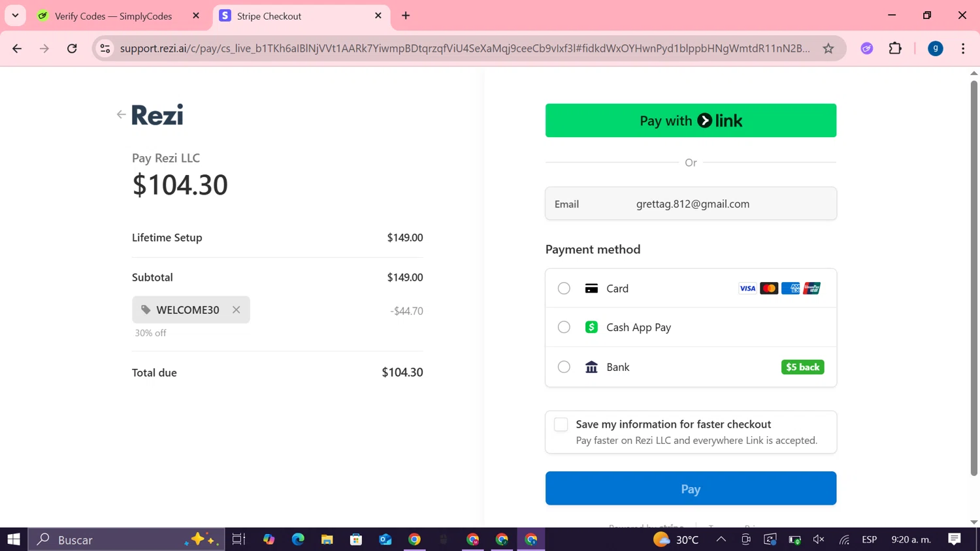980x551 pixels.
Task: Click the Lifetime Setup line item
Action: click(278, 238)
